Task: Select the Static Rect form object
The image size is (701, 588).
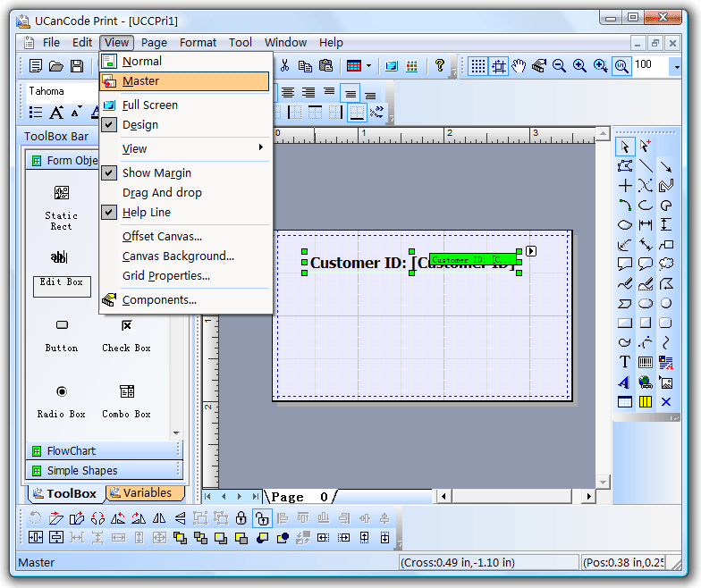Action: coord(61,207)
